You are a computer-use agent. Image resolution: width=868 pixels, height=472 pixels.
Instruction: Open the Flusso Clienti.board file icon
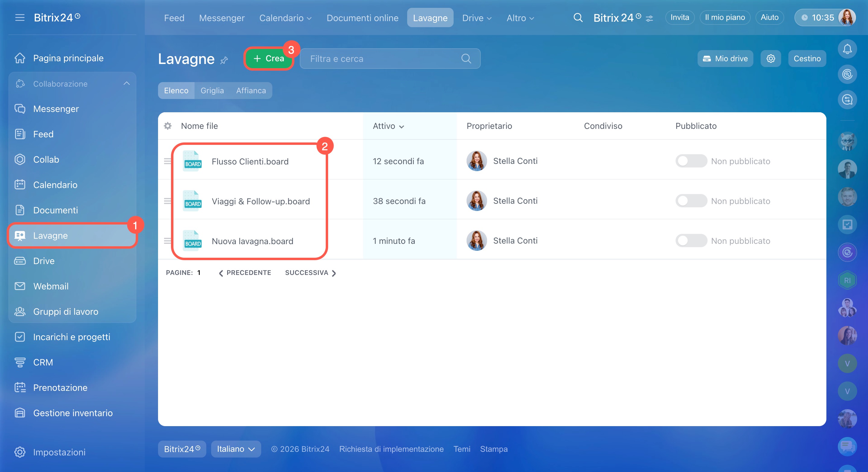pos(192,161)
